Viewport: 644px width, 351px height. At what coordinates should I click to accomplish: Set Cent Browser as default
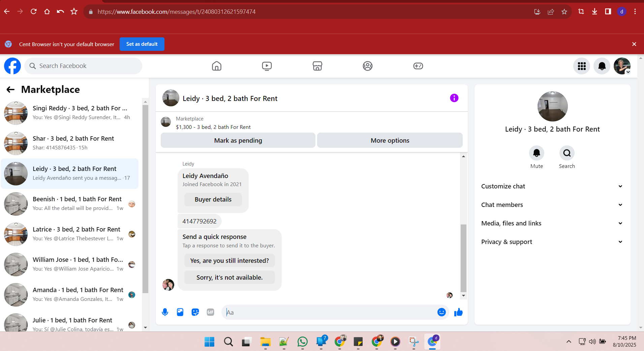(142, 44)
